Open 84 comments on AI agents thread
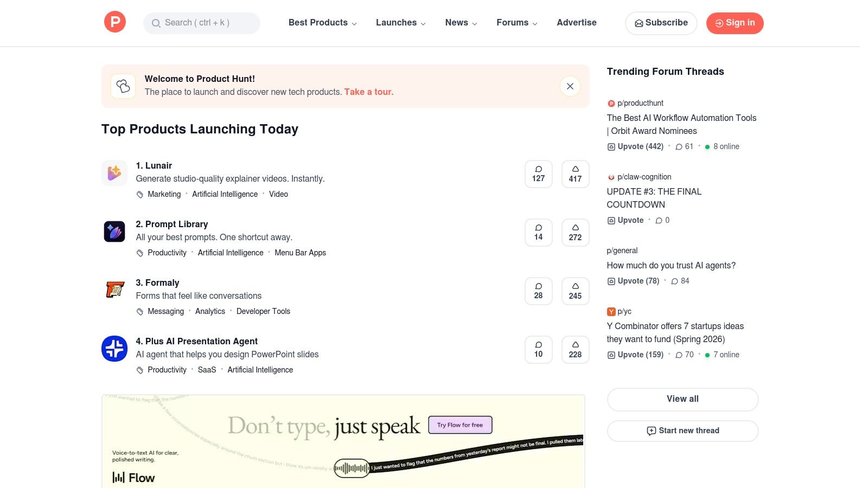 [x=680, y=281]
